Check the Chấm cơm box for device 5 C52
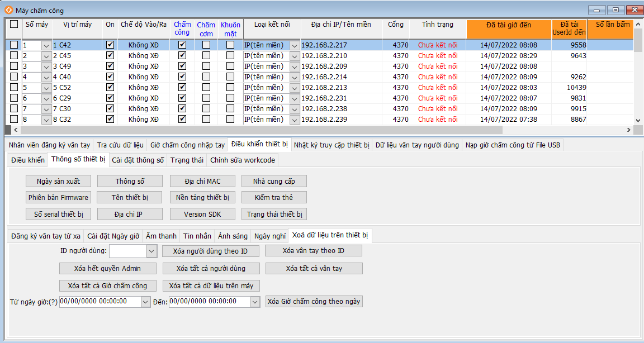 [x=206, y=87]
